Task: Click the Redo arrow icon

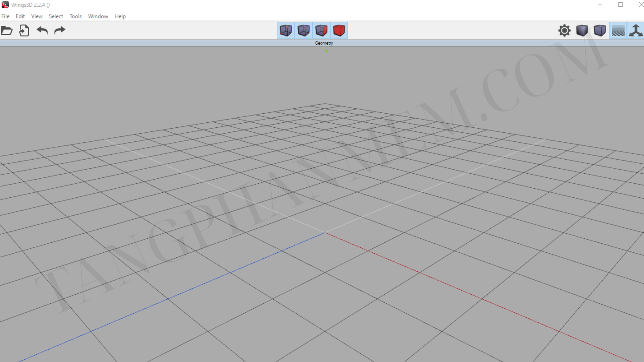Action: point(60,31)
